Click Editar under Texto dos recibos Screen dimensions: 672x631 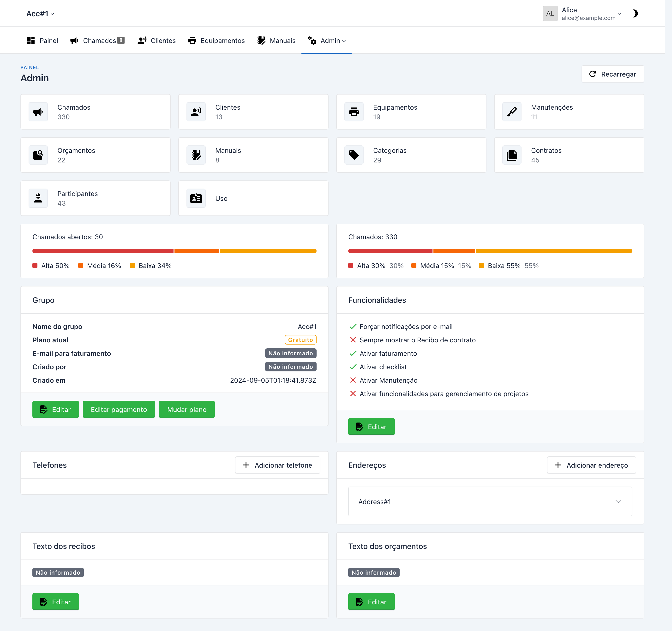(55, 602)
